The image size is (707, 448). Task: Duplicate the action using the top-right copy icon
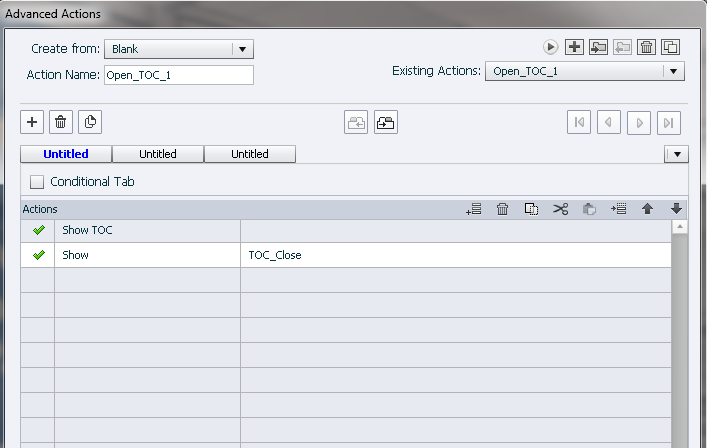pos(670,47)
